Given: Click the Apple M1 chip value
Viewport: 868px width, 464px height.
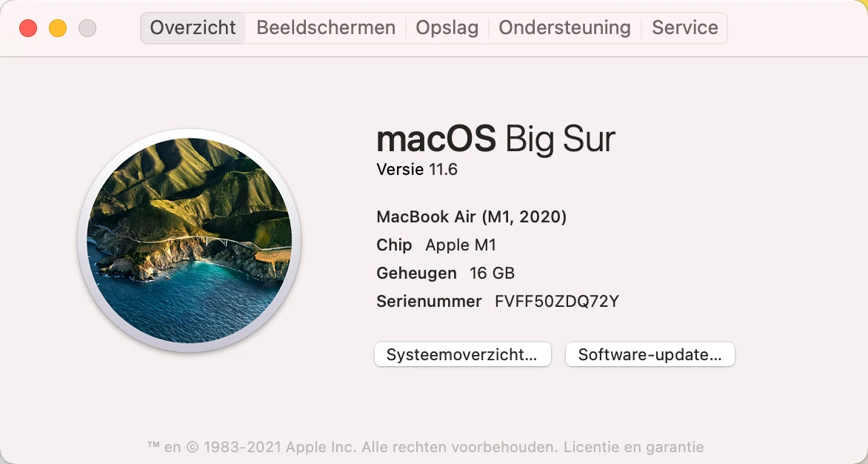Looking at the screenshot, I should 461,245.
